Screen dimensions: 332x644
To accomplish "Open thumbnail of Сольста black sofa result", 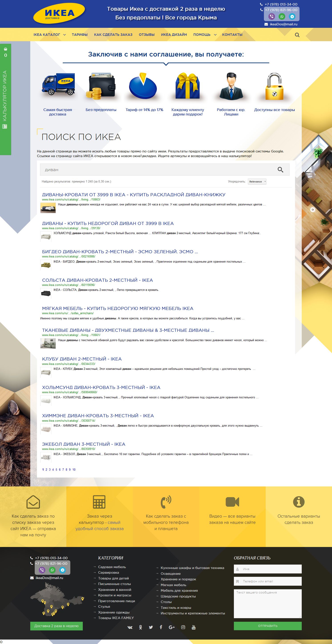I will pos(46,293).
